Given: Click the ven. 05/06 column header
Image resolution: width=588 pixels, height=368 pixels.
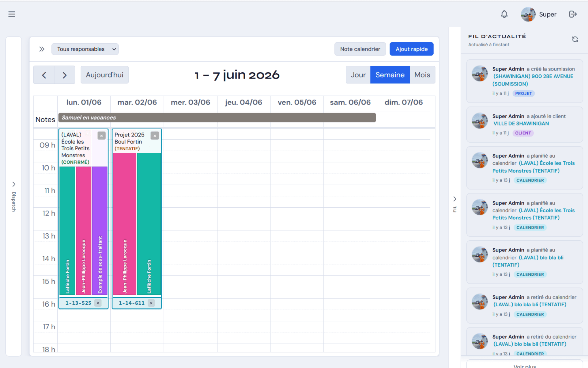Looking at the screenshot, I should click(297, 102).
